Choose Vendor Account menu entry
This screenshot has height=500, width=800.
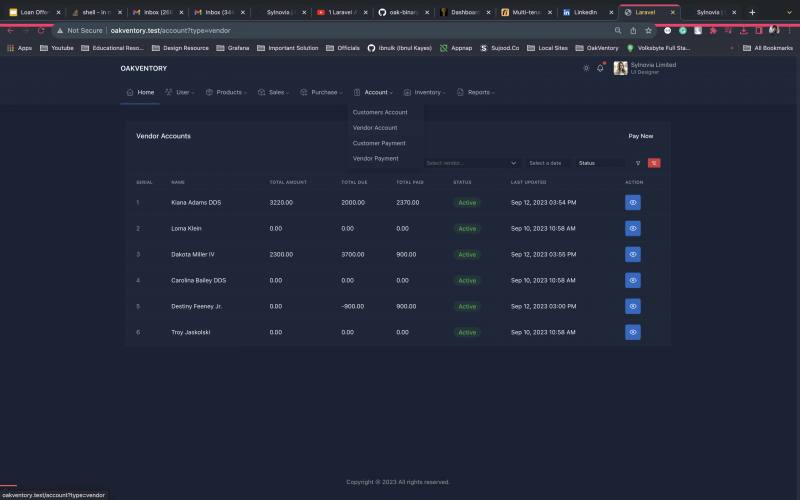tap(375, 128)
